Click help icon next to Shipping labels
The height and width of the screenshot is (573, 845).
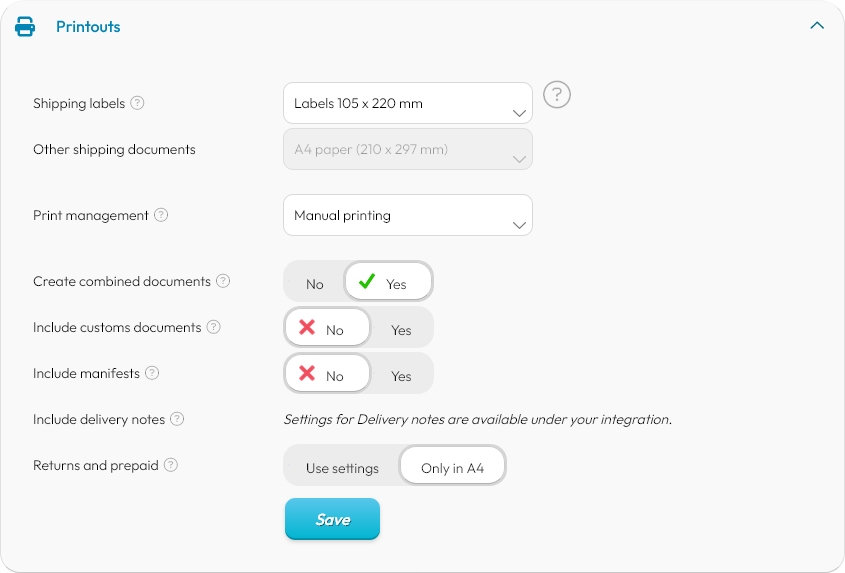pyautogui.click(x=138, y=103)
